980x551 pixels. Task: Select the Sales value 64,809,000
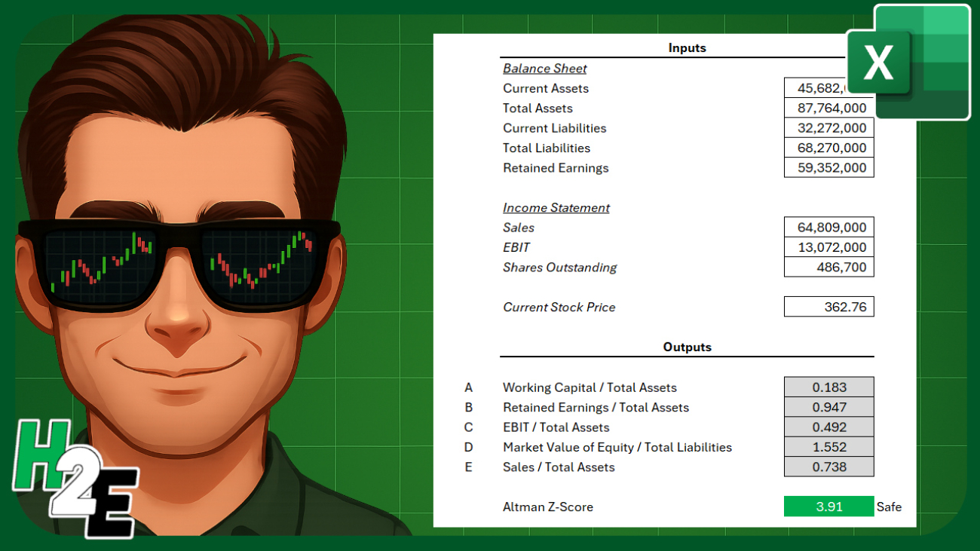click(828, 227)
